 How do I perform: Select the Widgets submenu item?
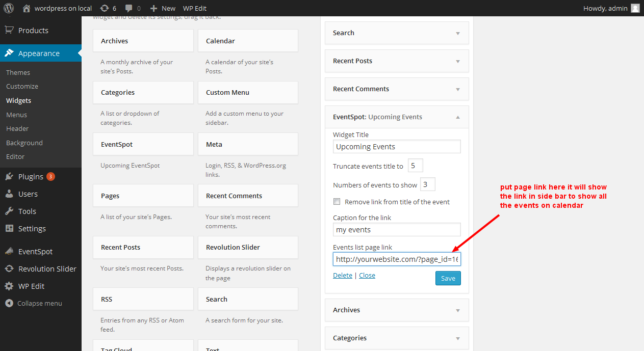[x=18, y=100]
